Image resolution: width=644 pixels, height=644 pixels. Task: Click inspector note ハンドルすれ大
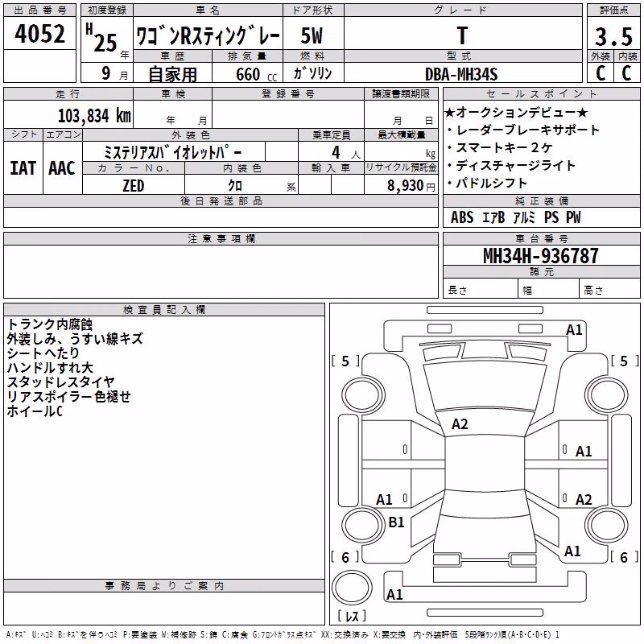click(50, 368)
